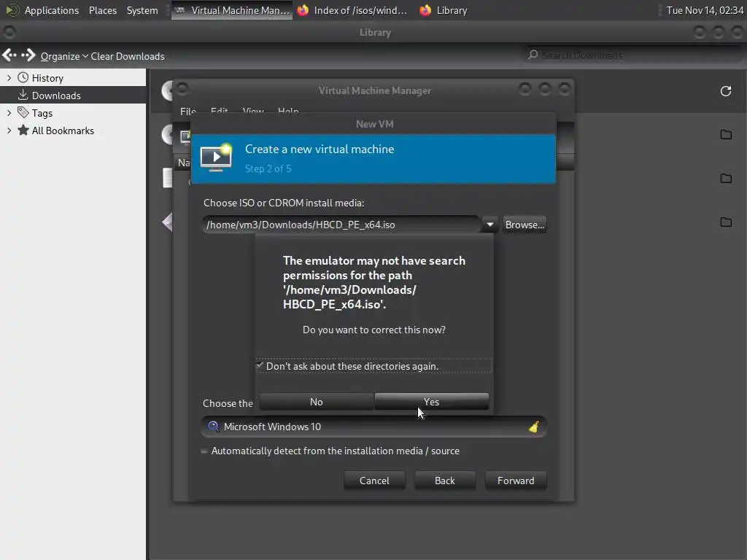The width and height of the screenshot is (747, 560).
Task: Go back in Library with the left arrow
Action: click(9, 55)
